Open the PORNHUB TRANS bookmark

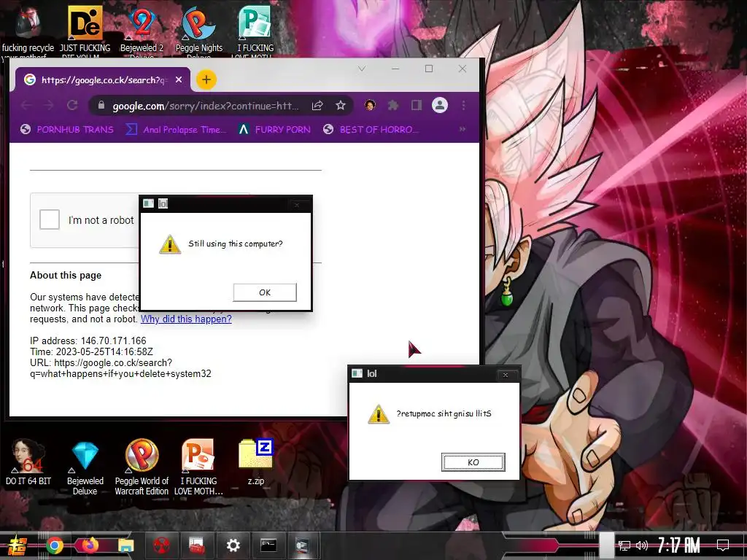(x=67, y=129)
